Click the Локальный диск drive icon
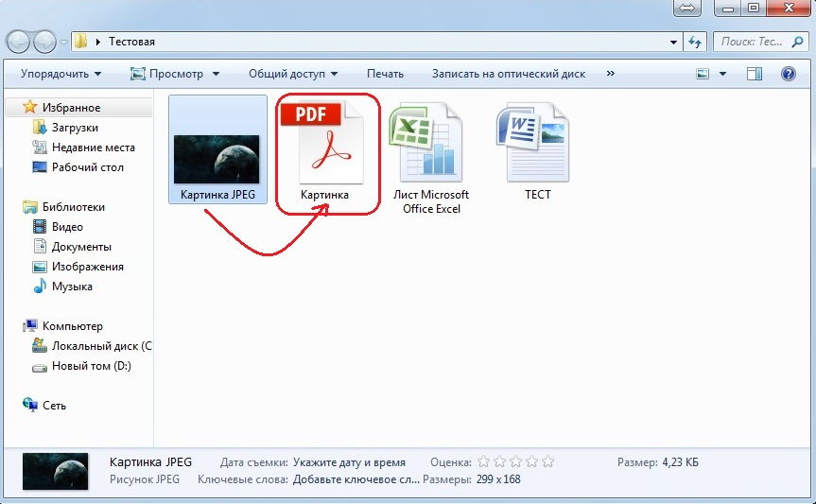The width and height of the screenshot is (816, 504). (40, 345)
